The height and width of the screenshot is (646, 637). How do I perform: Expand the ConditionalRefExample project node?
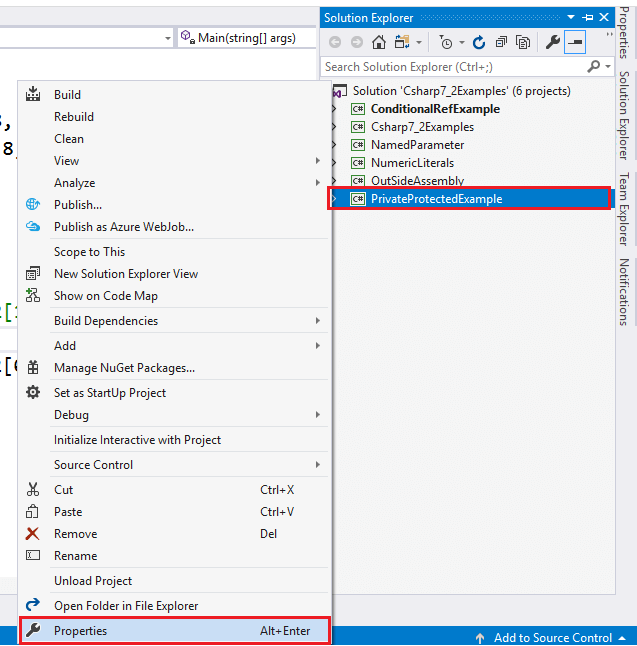point(334,109)
